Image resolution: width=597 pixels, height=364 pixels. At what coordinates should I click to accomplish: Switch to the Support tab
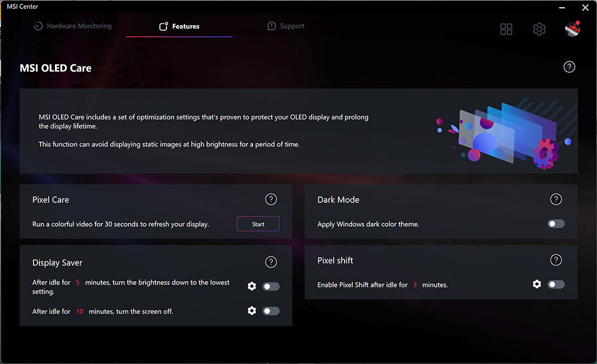click(x=286, y=26)
